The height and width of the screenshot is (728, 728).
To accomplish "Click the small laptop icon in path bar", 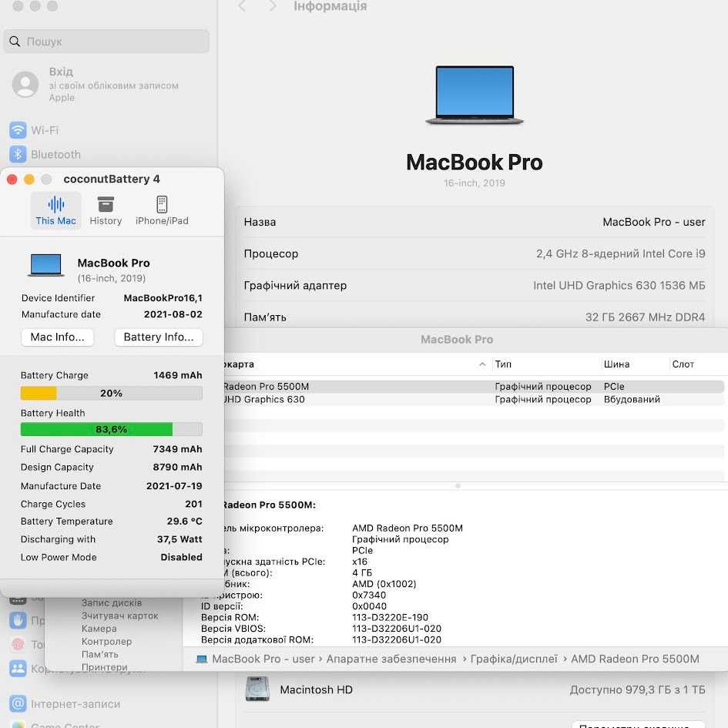I will pyautogui.click(x=202, y=659).
